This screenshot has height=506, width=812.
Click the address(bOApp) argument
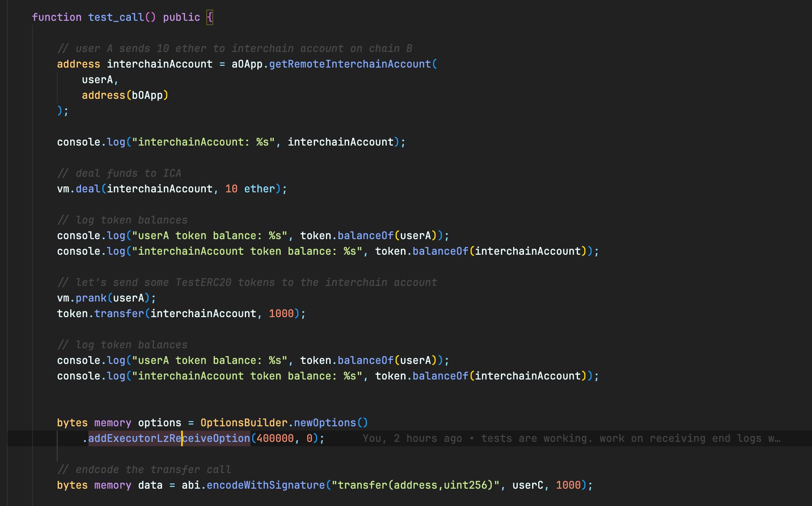(x=125, y=95)
